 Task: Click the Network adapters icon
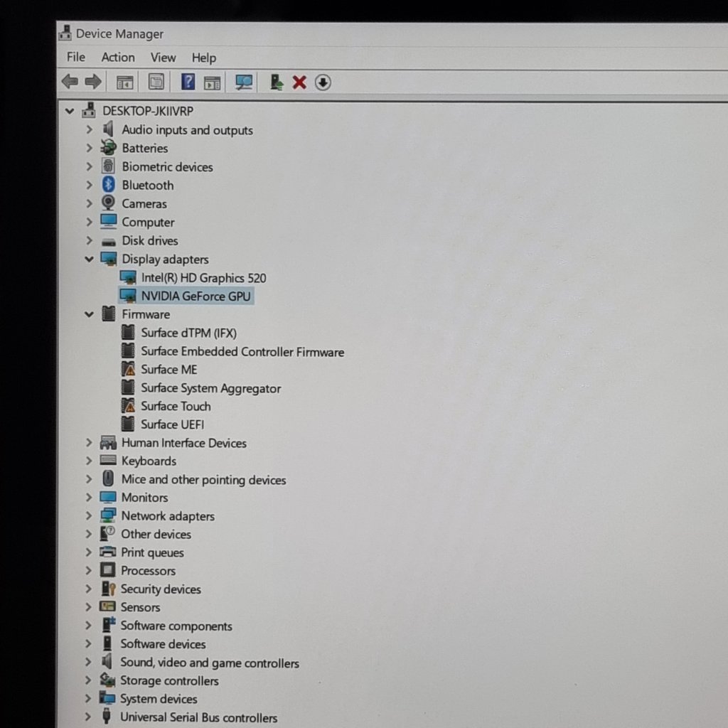click(x=108, y=515)
